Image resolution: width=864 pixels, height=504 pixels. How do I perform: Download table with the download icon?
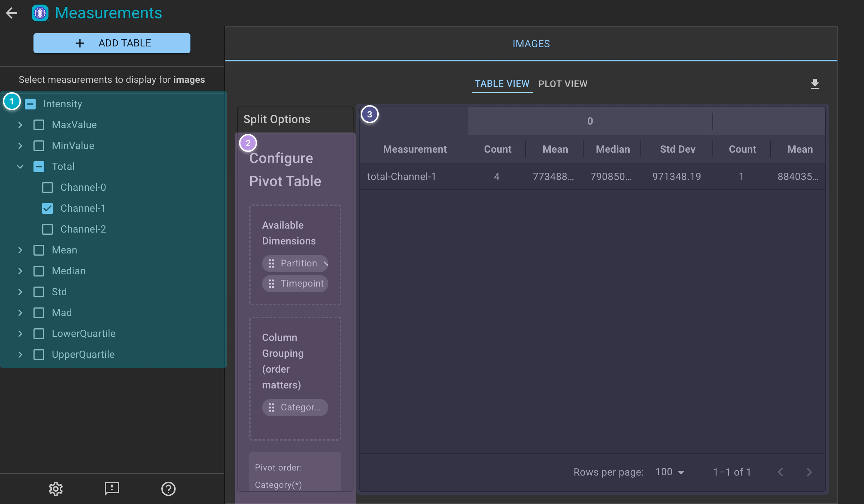tap(815, 84)
